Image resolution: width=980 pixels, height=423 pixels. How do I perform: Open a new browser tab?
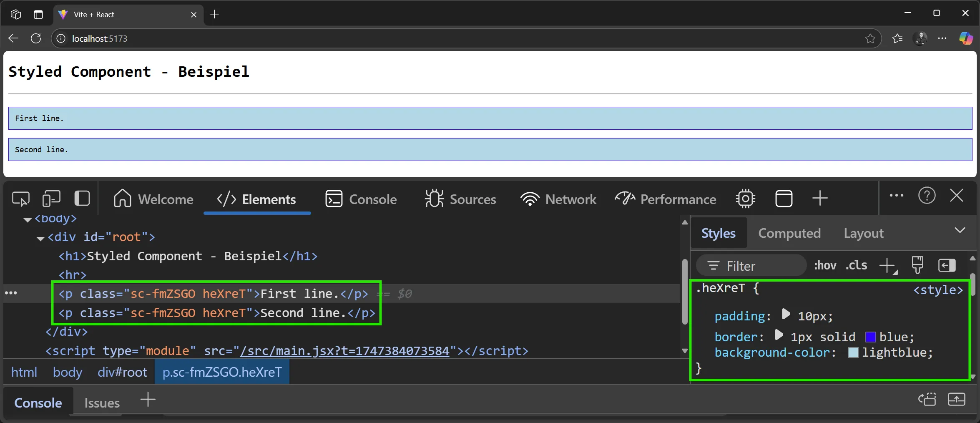click(x=214, y=14)
